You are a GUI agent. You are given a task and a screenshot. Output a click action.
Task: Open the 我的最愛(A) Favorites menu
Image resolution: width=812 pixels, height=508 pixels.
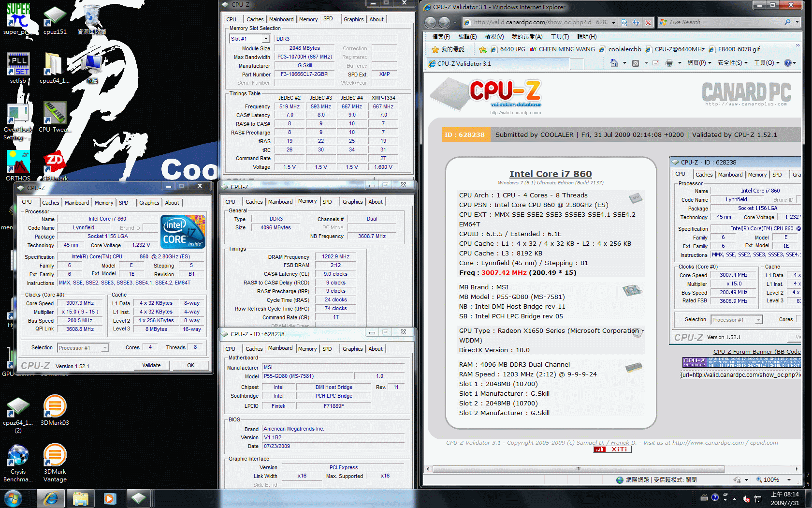coord(527,37)
